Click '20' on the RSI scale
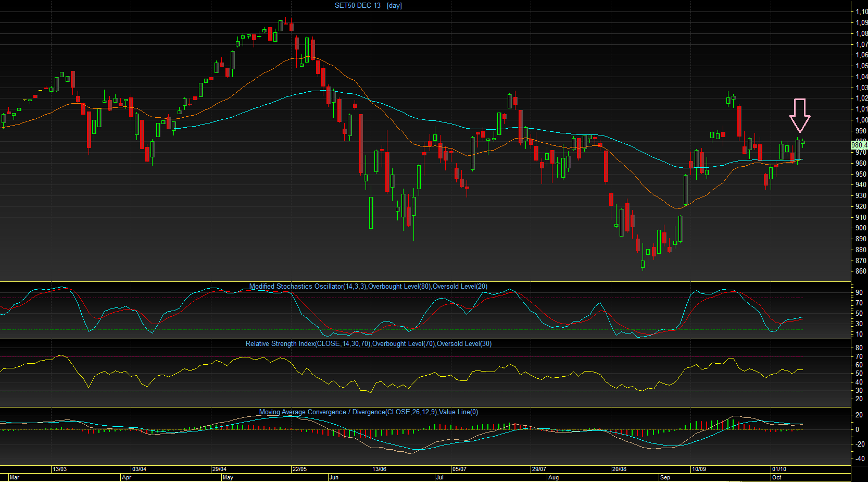 click(x=859, y=399)
